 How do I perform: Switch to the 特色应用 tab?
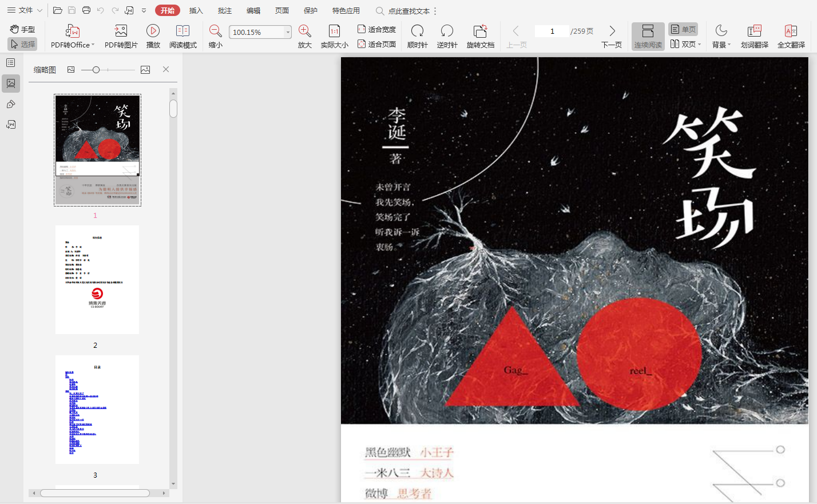click(x=346, y=10)
